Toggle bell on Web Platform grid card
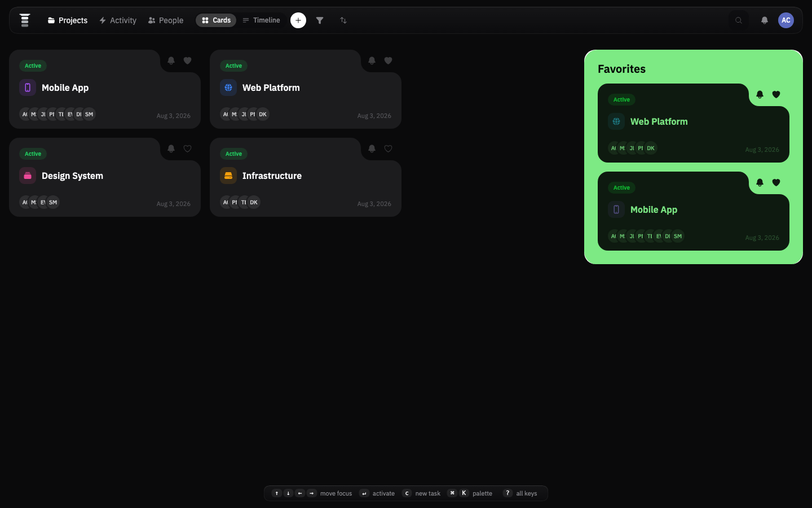812x508 pixels. pyautogui.click(x=372, y=60)
